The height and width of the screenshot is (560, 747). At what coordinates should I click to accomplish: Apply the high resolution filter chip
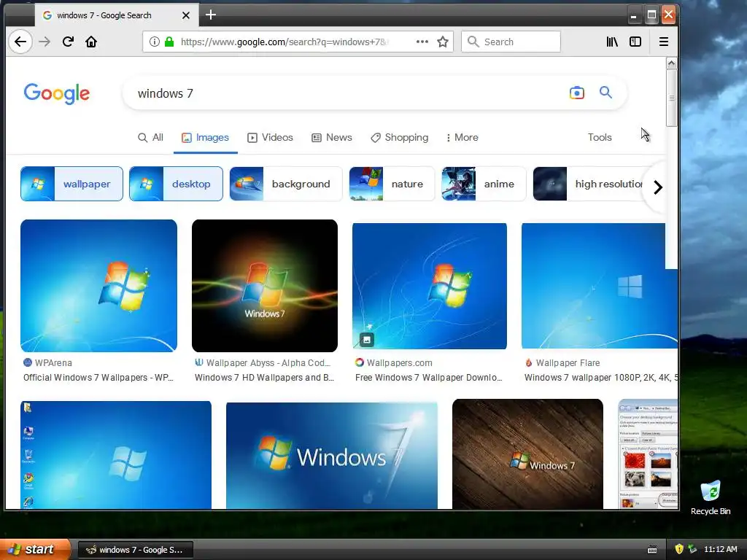coord(589,184)
